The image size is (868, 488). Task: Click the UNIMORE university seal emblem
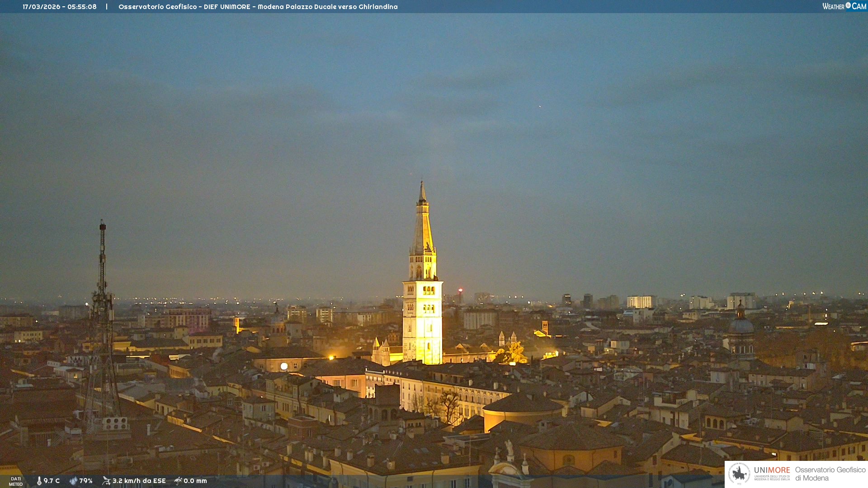[739, 474]
